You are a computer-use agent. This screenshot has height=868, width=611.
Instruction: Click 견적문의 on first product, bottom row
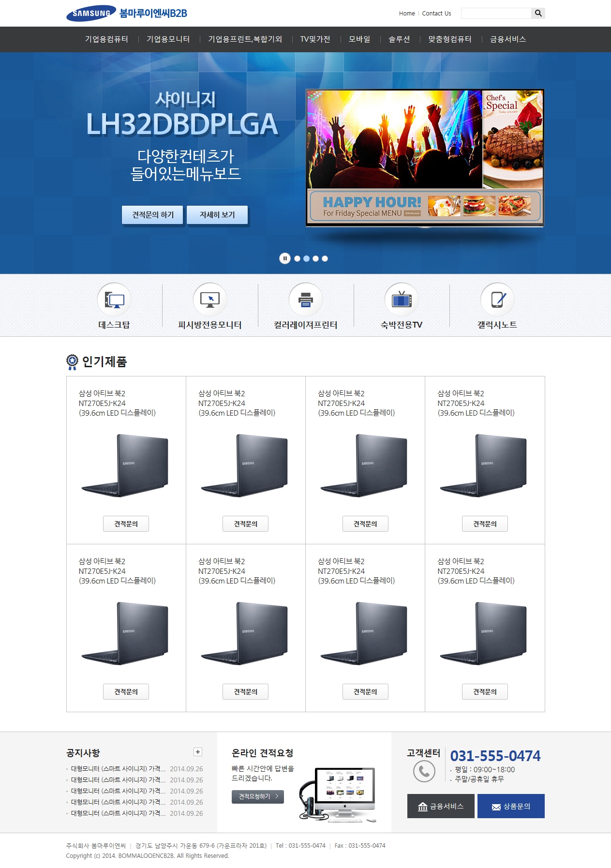[x=126, y=692]
